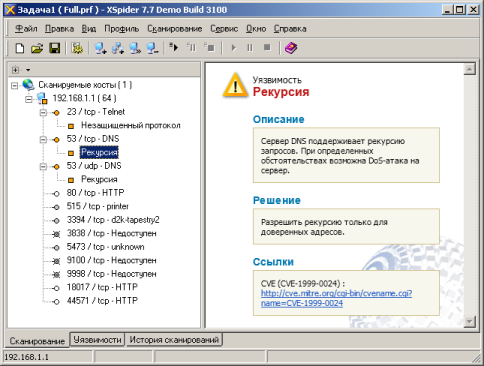Select Незащищенный протокол tree item
484x366 pixels.
coord(131,126)
